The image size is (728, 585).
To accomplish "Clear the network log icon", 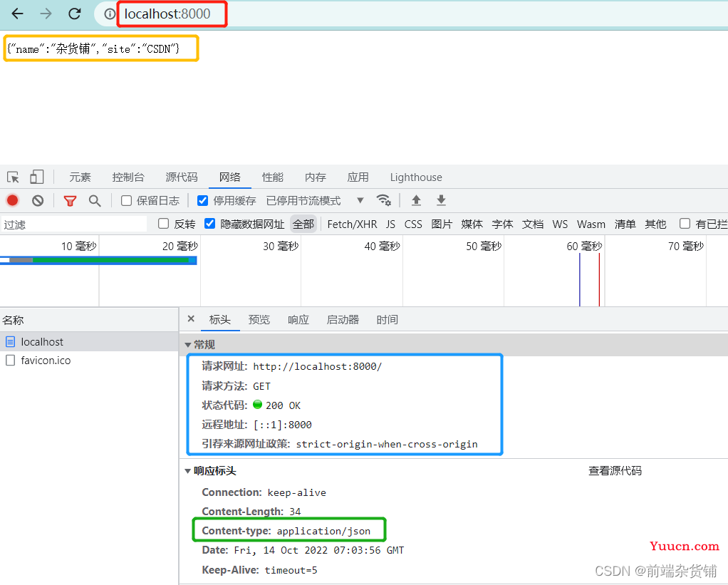I will (x=38, y=200).
